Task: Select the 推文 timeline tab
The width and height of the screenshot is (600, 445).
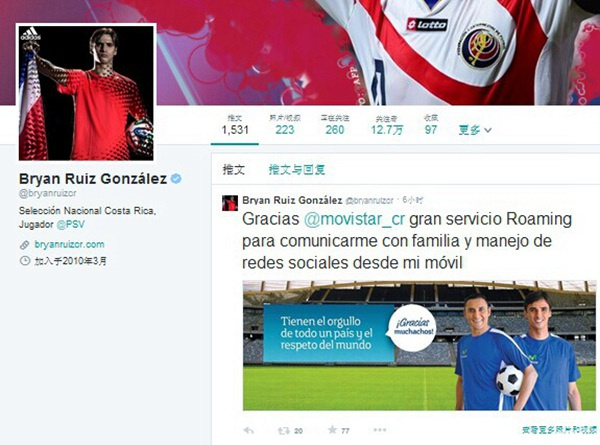Action: pos(234,170)
